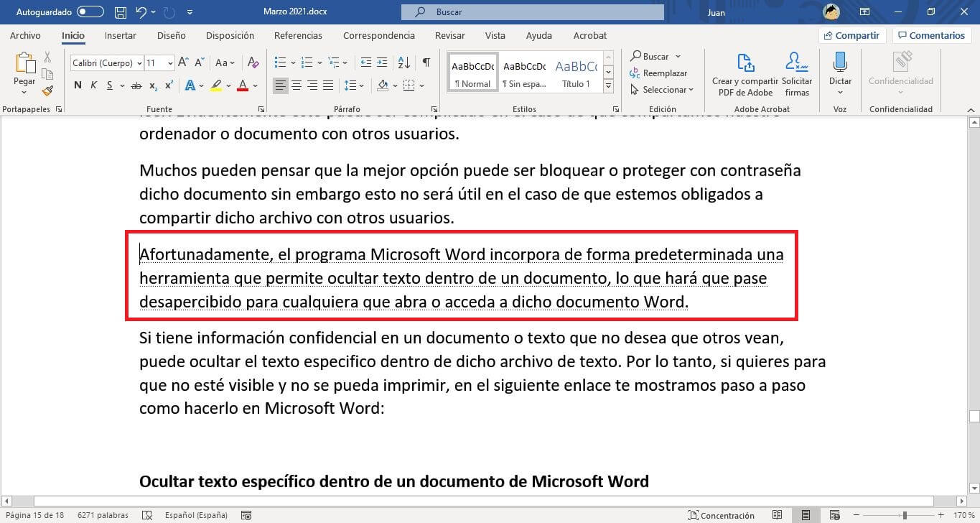Click the macro recording icon in status bar
Screen dimensions: 980x523
point(246,515)
